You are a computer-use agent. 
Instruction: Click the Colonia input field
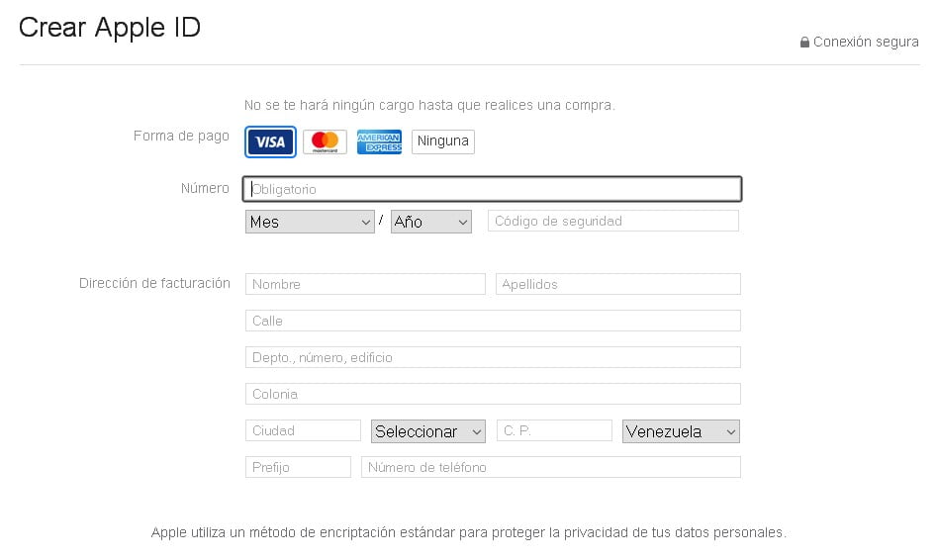tap(493, 394)
